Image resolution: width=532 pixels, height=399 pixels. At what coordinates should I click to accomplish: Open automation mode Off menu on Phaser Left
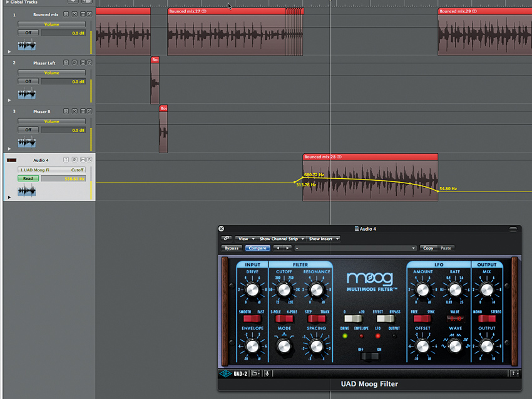(28, 81)
